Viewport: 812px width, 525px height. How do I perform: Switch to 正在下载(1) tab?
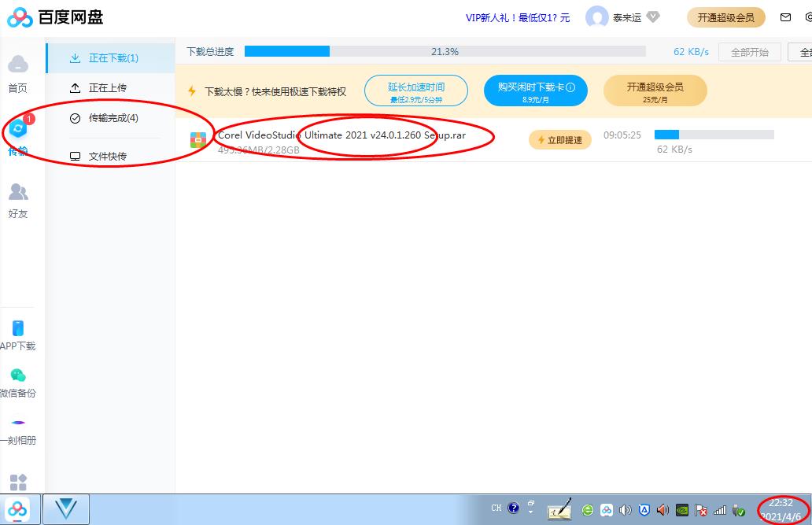click(x=110, y=57)
